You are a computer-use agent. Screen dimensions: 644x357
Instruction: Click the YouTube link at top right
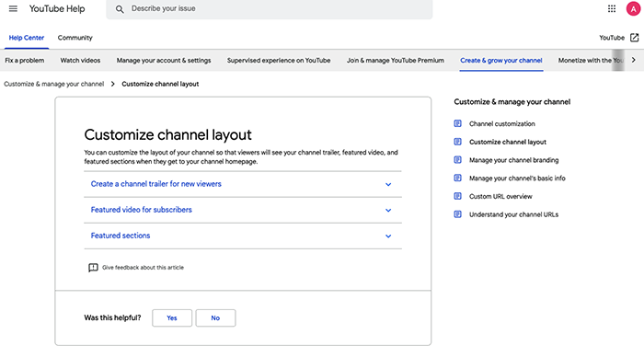click(x=612, y=38)
